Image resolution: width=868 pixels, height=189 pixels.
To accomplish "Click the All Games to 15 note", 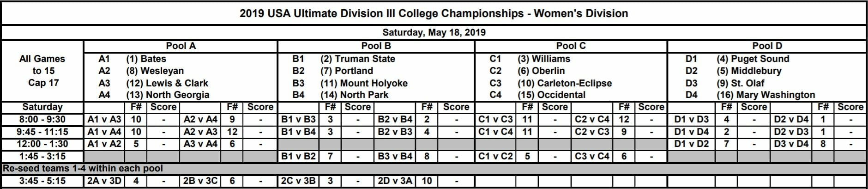I will pos(42,71).
